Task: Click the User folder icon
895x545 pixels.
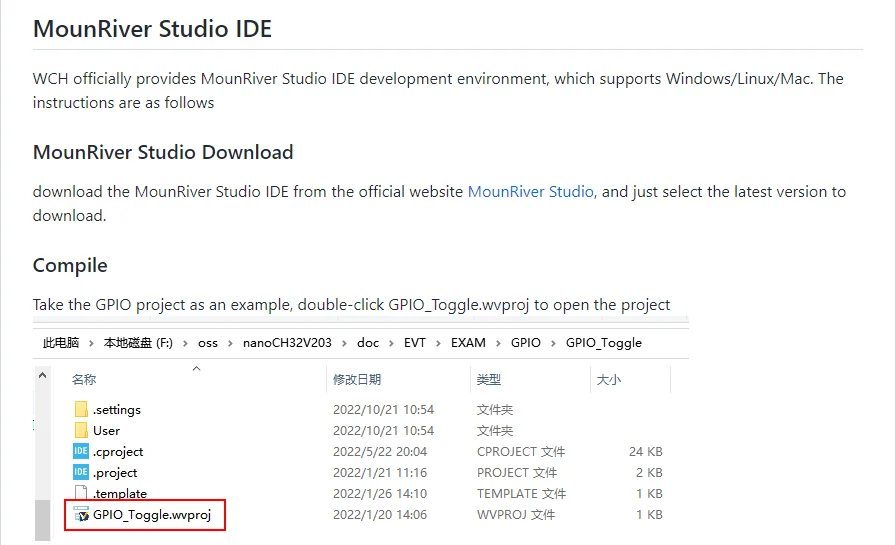Action: pyautogui.click(x=81, y=430)
